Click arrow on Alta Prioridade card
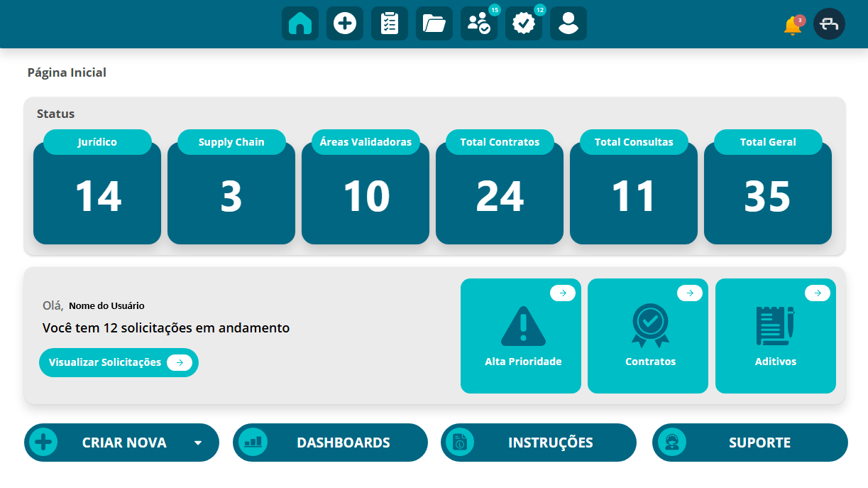Viewport: 868px width, 488px height. click(x=563, y=293)
